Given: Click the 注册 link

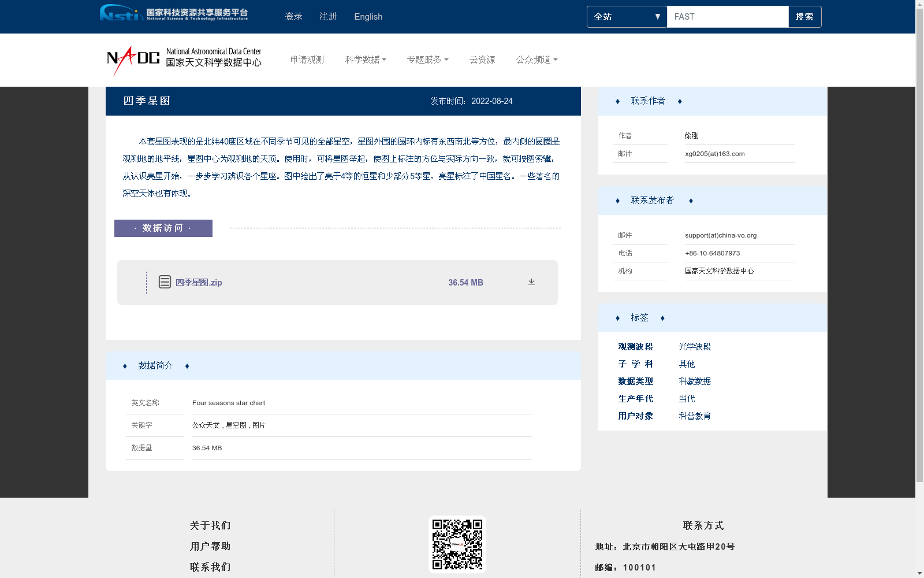Looking at the screenshot, I should coord(328,17).
